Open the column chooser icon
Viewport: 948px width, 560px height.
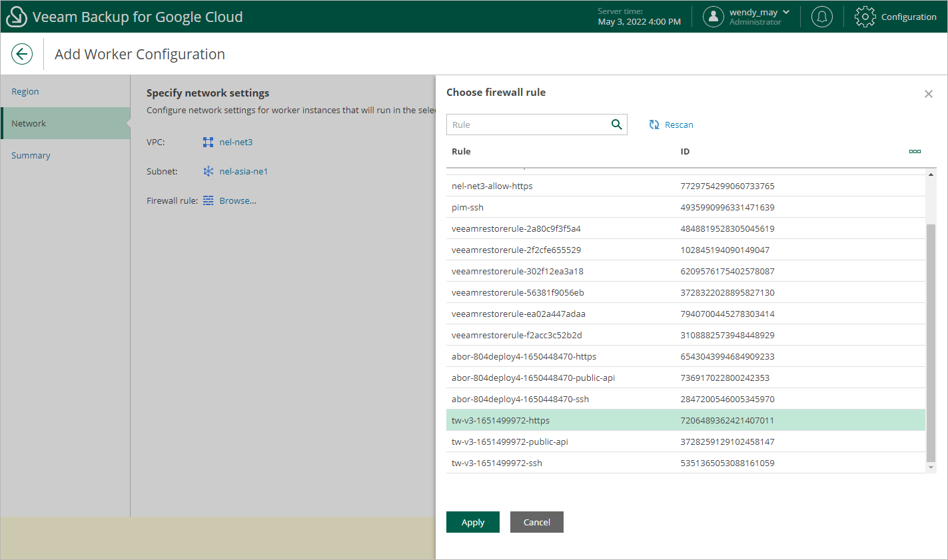915,151
